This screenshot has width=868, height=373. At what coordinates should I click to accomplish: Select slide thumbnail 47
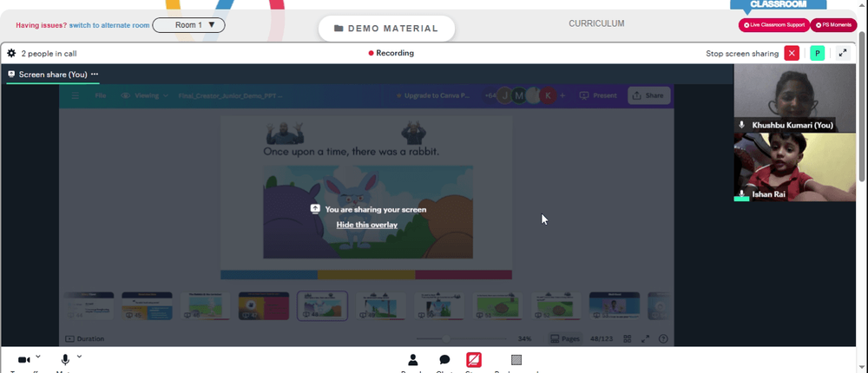pyautogui.click(x=264, y=305)
